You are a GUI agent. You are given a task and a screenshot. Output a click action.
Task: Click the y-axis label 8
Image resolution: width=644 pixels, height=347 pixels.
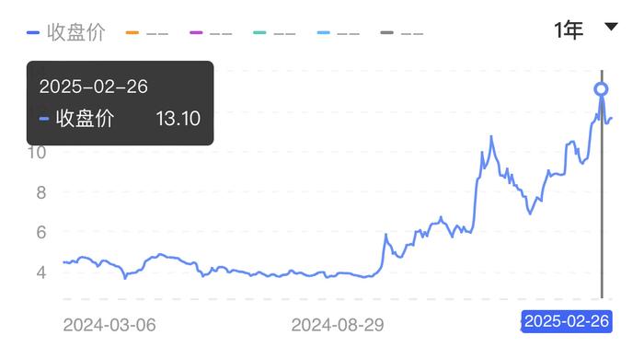tap(41, 192)
